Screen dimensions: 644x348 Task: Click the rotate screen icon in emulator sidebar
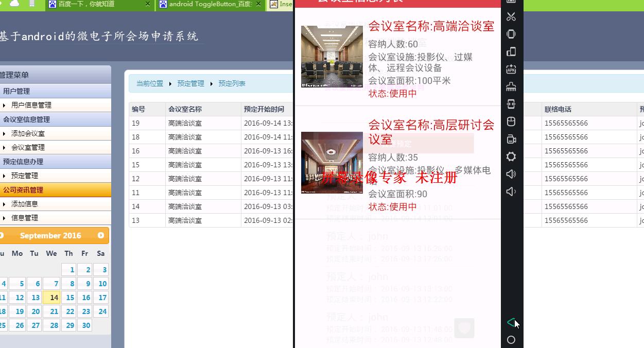click(511, 51)
